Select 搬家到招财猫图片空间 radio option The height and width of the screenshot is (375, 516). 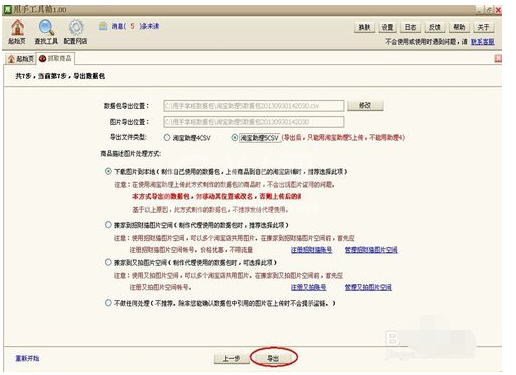[x=197, y=225]
